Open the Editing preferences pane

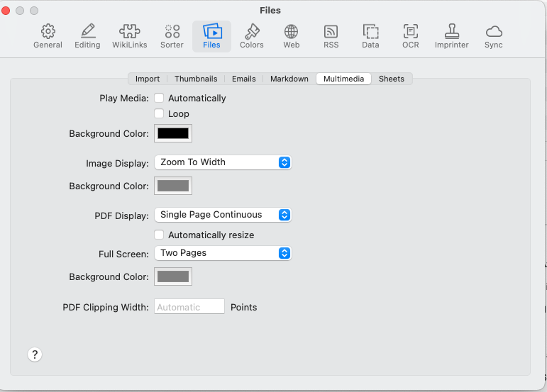click(x=87, y=36)
